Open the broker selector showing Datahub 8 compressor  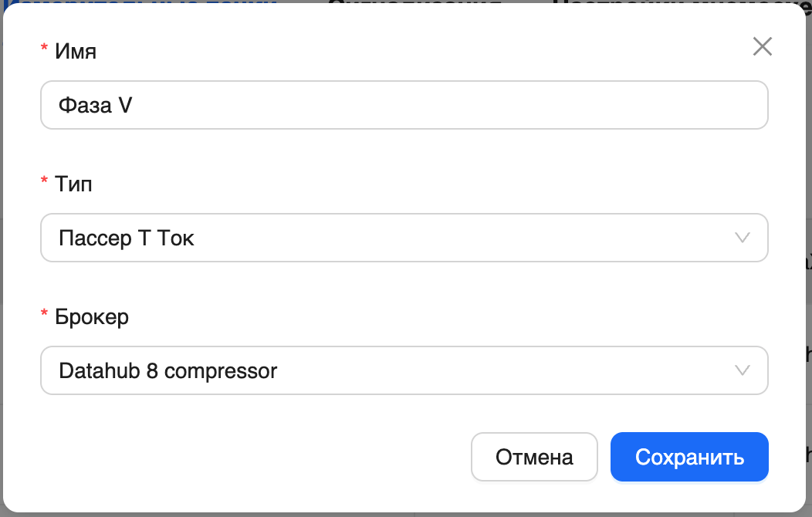pyautogui.click(x=404, y=370)
